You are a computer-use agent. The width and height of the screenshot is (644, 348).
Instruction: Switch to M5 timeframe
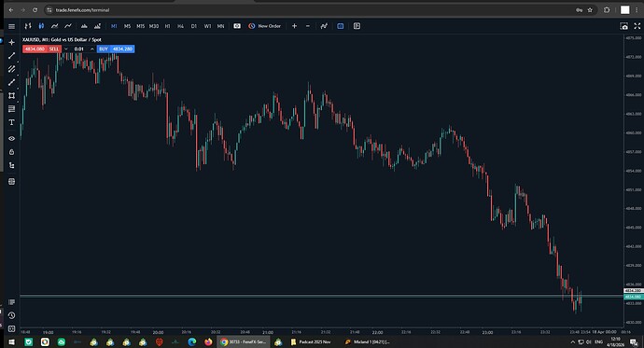pyautogui.click(x=127, y=26)
